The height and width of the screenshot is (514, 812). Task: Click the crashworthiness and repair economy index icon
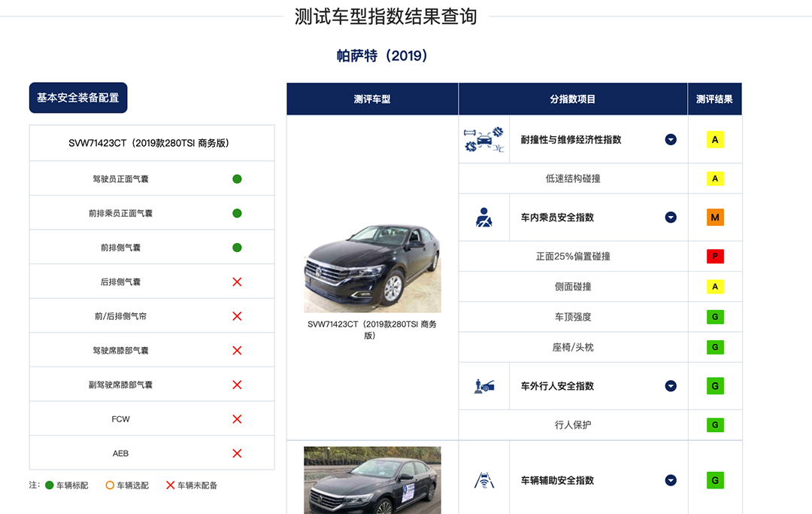[x=483, y=140]
